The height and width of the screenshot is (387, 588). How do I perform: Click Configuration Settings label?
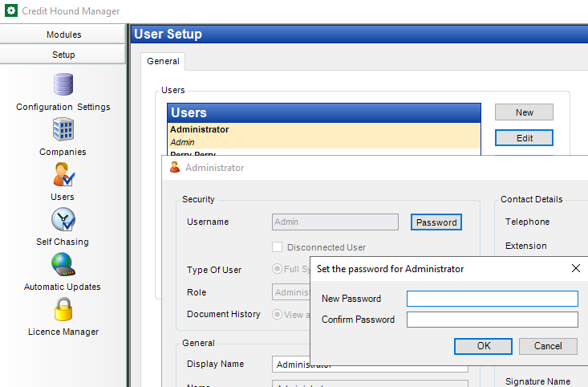click(x=63, y=107)
